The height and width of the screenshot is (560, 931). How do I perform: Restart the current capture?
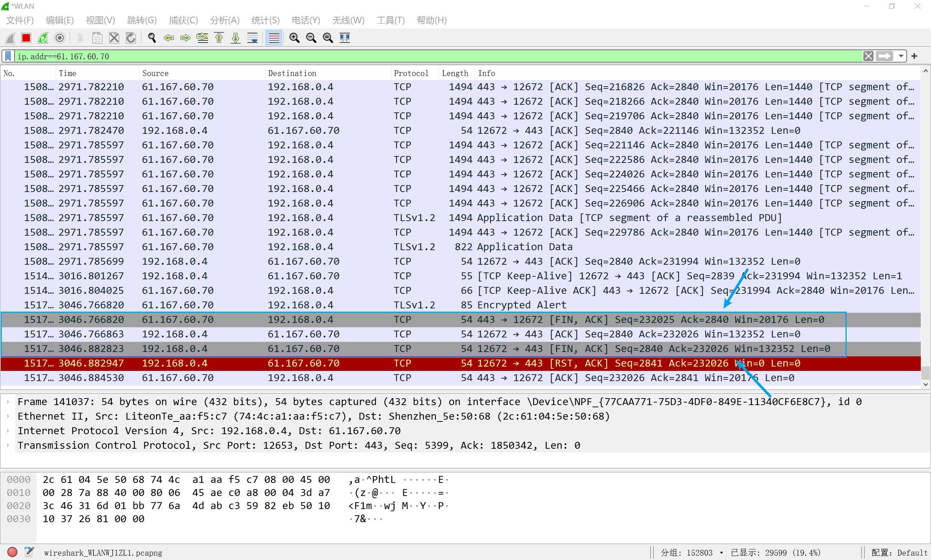point(43,38)
